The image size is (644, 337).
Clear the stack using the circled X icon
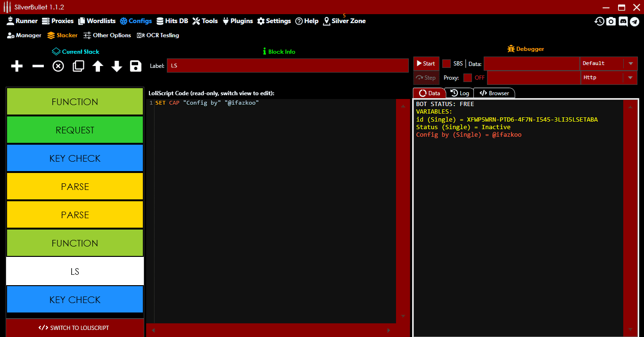click(x=58, y=66)
